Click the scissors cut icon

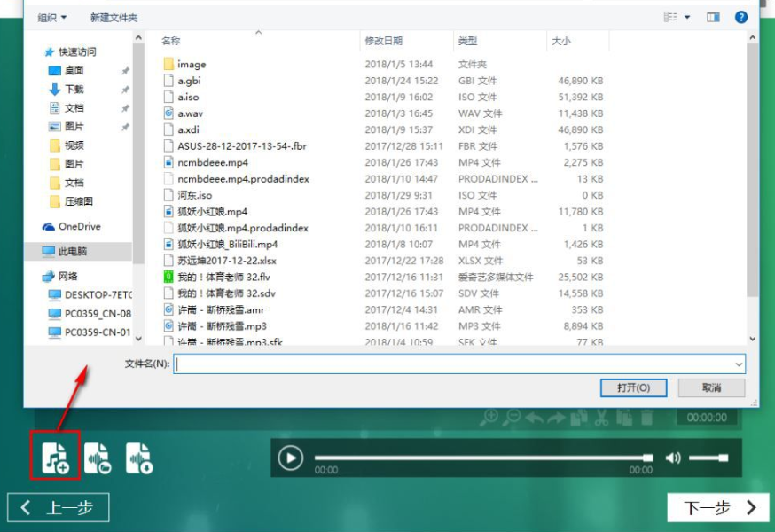(x=601, y=417)
